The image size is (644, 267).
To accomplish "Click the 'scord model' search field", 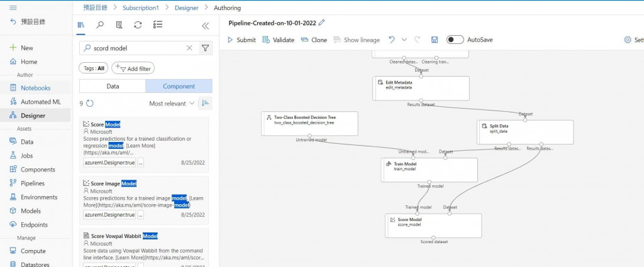I will [138, 48].
